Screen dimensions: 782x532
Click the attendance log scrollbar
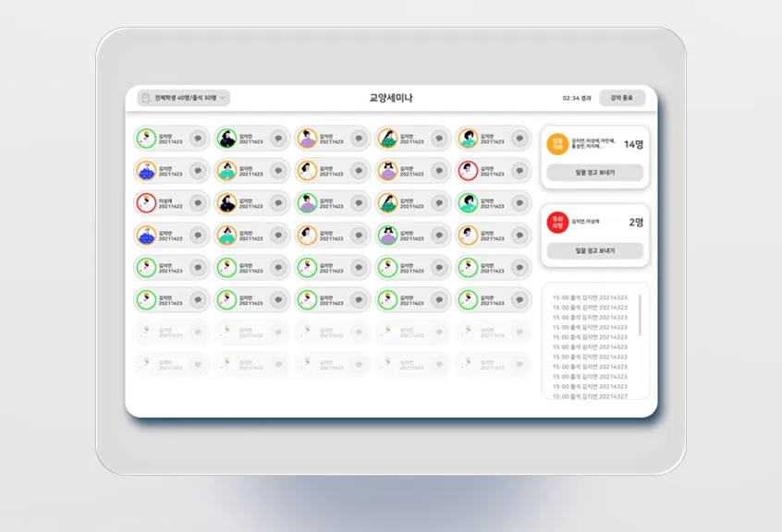(640, 316)
